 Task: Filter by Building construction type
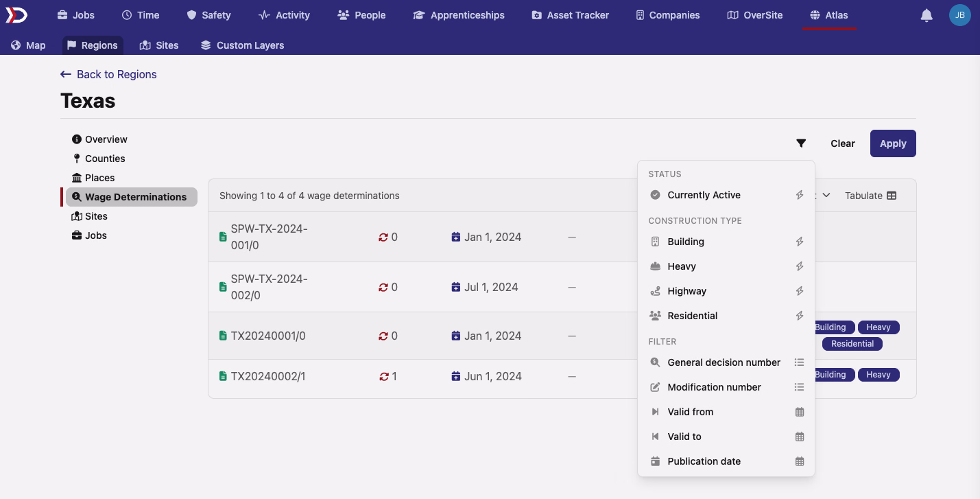pyautogui.click(x=726, y=242)
